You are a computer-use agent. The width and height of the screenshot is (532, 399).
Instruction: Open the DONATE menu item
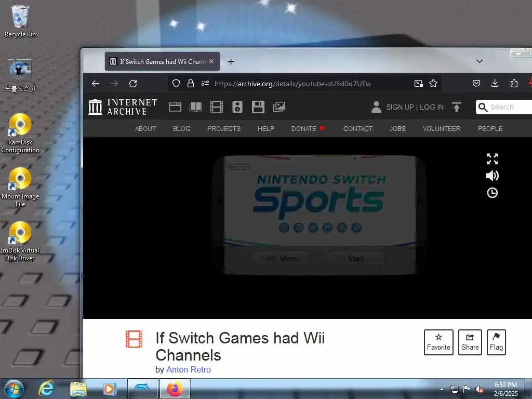click(308, 129)
